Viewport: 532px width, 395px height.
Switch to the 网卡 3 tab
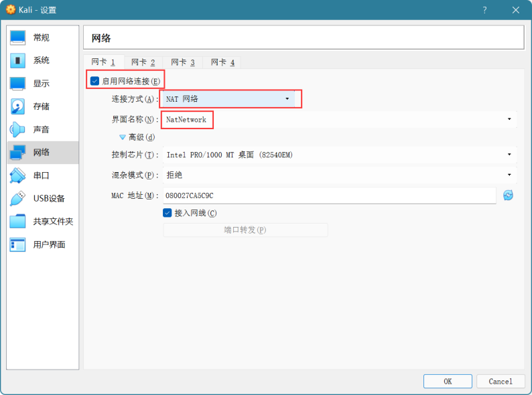coord(183,62)
